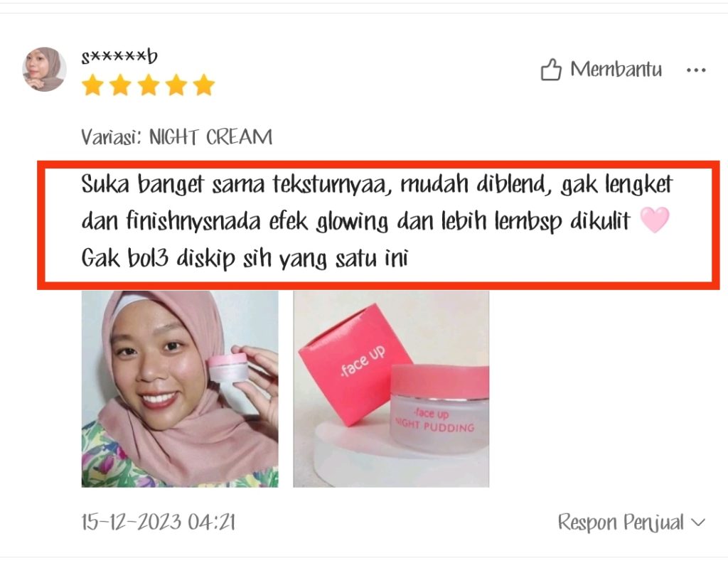Expand the Respon Penjual chevron arrow

pos(698,522)
